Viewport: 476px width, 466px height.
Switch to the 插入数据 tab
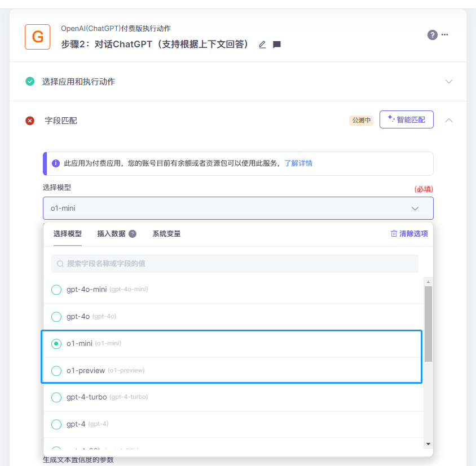111,234
